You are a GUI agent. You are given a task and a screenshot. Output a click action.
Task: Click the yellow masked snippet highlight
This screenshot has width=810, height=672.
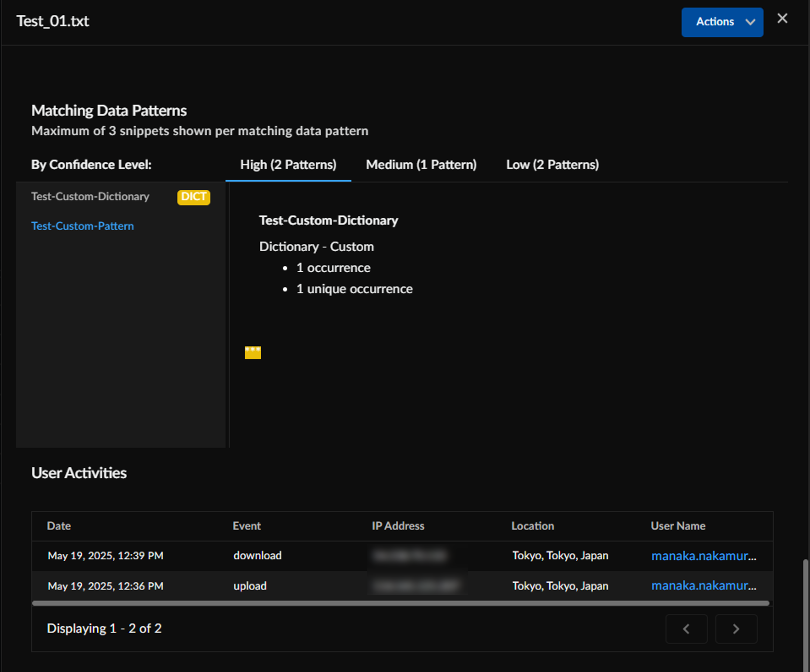tap(253, 352)
